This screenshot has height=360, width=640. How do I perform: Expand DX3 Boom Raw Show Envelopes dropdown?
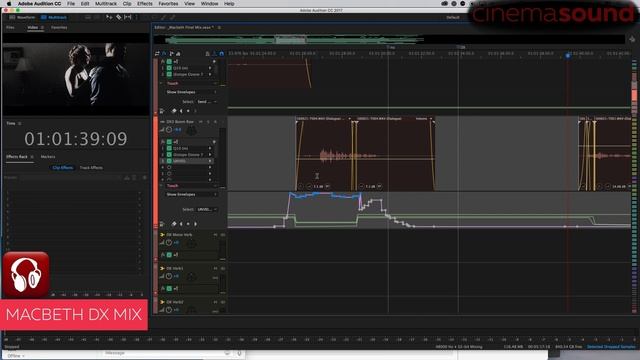pos(191,195)
